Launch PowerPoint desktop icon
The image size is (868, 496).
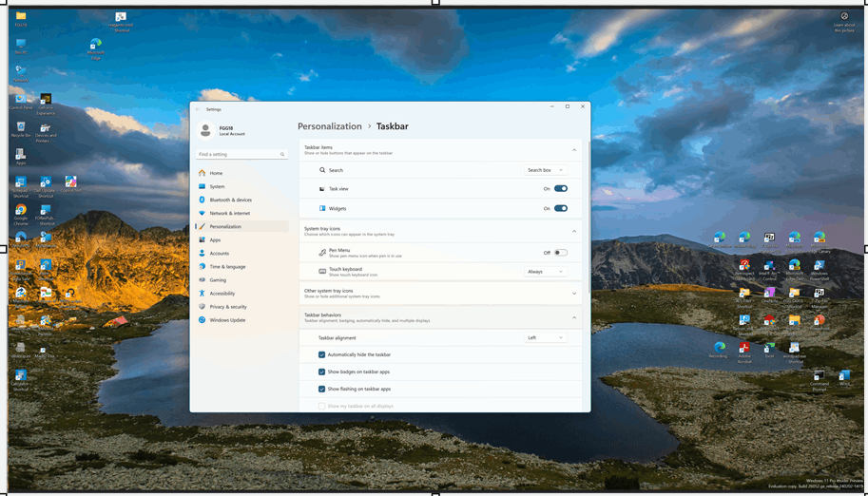[820, 322]
